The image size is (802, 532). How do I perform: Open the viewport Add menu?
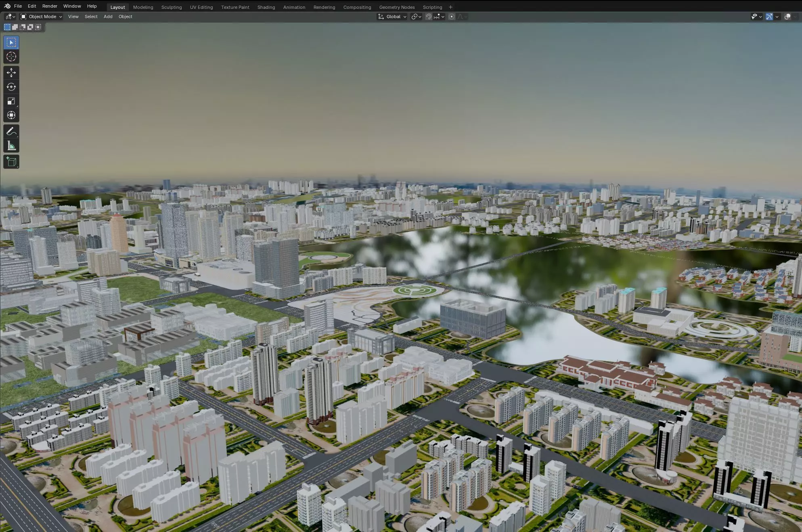pos(108,17)
